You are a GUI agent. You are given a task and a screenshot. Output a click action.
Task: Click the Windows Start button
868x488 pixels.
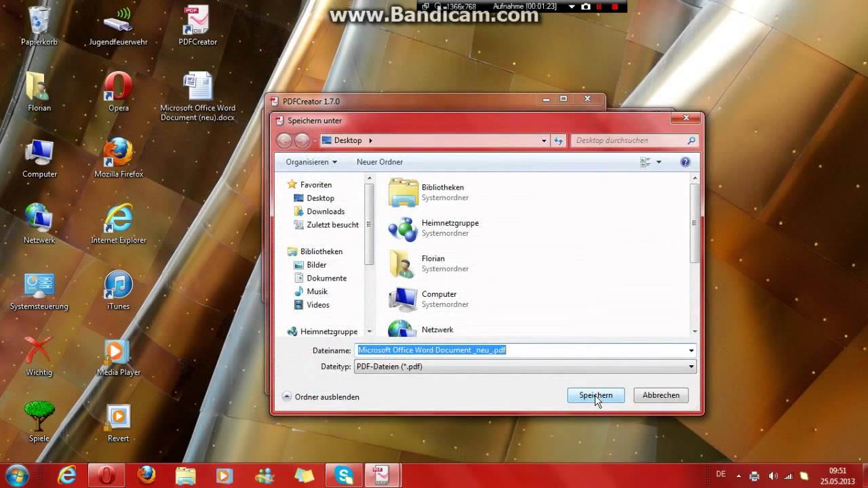16,474
